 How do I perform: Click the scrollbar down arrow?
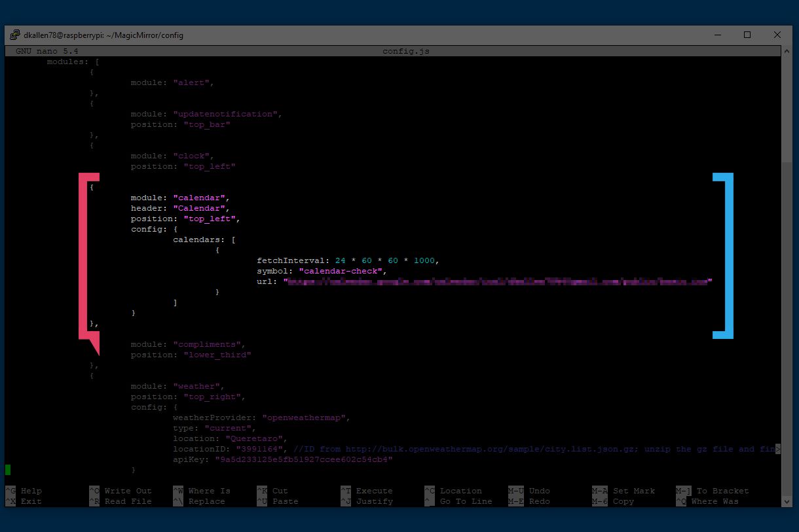click(788, 501)
